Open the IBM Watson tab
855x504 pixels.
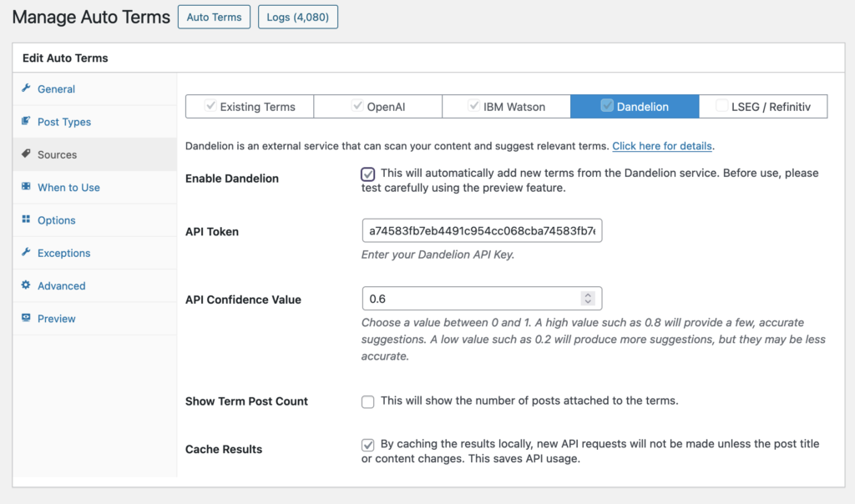click(x=506, y=106)
